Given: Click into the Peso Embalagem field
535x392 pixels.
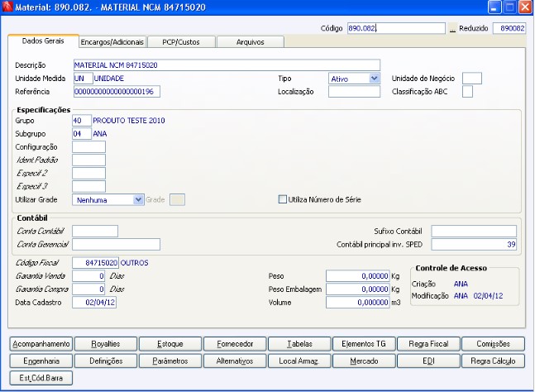Looking at the screenshot, I should click(x=357, y=289).
